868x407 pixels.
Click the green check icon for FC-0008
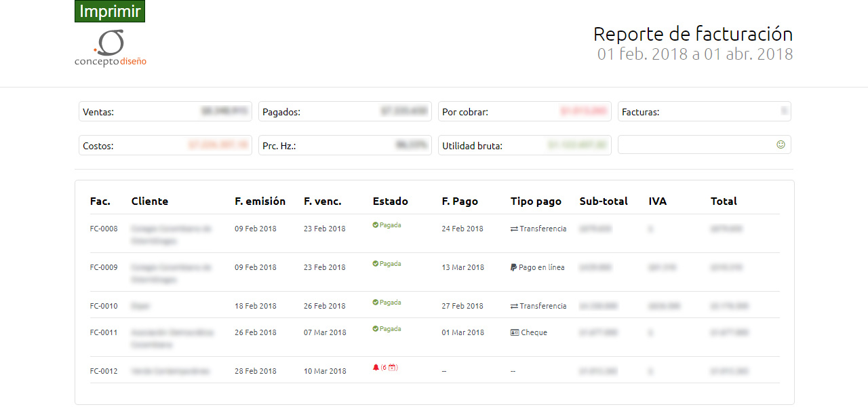(x=375, y=225)
